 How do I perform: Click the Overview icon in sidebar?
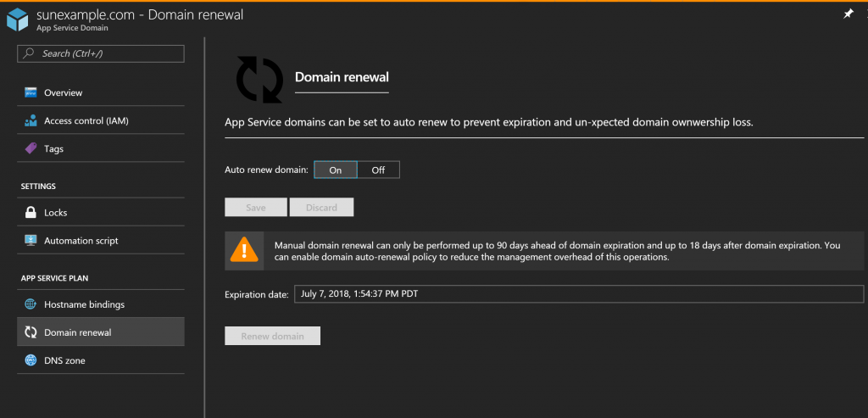point(31,92)
